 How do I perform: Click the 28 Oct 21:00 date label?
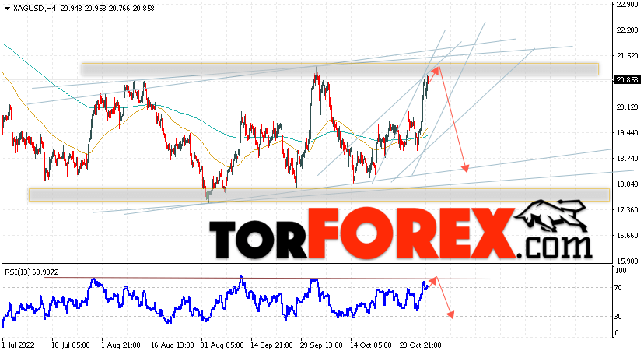point(422,345)
